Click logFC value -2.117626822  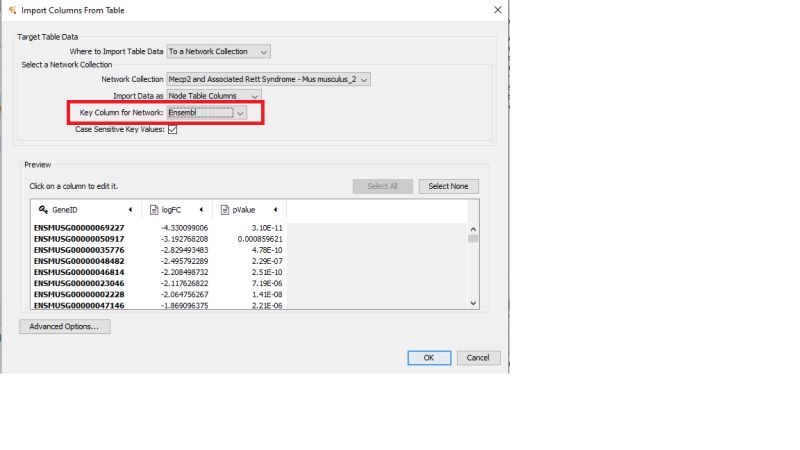185,284
